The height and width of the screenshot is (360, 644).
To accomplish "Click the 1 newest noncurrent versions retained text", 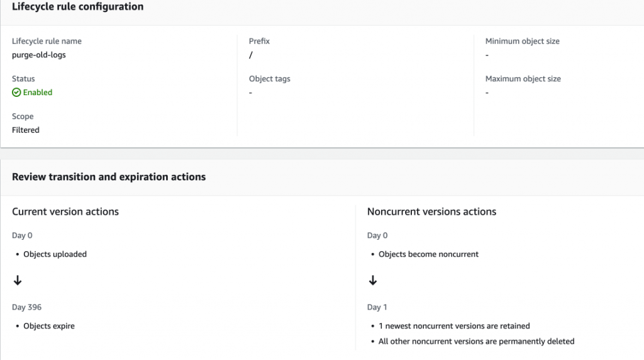I will (x=454, y=326).
